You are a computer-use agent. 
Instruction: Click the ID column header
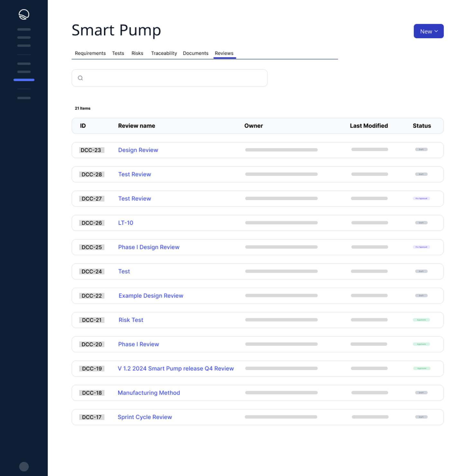point(83,126)
